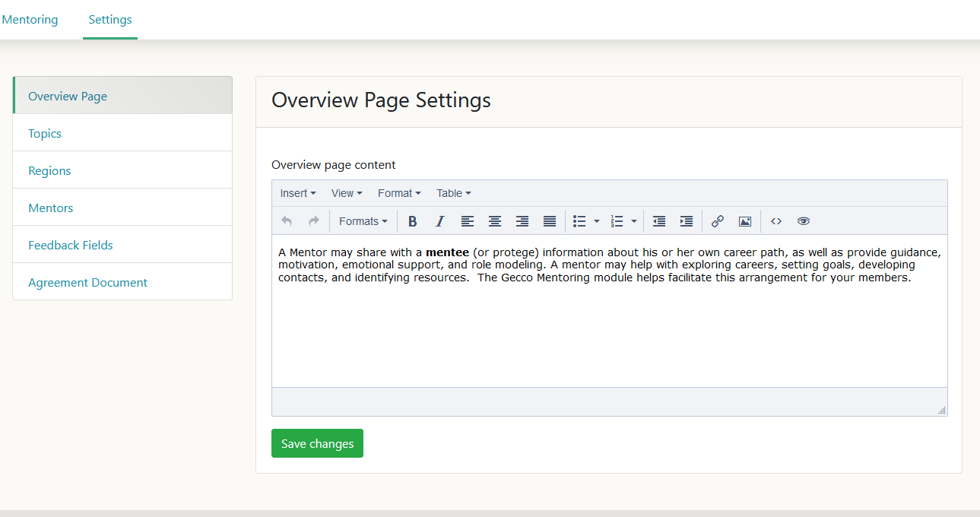Insert a hyperlink
Screen dimensions: 980x517
point(717,221)
